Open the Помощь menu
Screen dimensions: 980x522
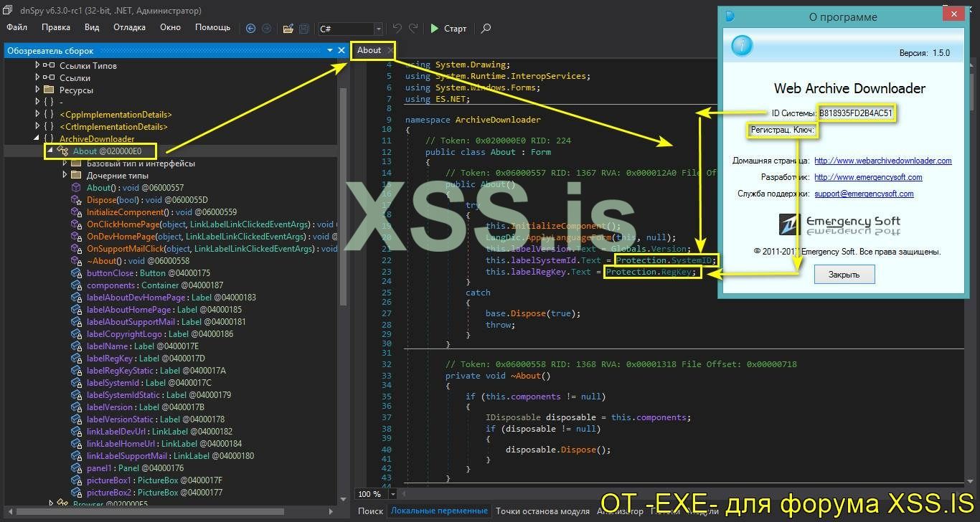click(213, 27)
